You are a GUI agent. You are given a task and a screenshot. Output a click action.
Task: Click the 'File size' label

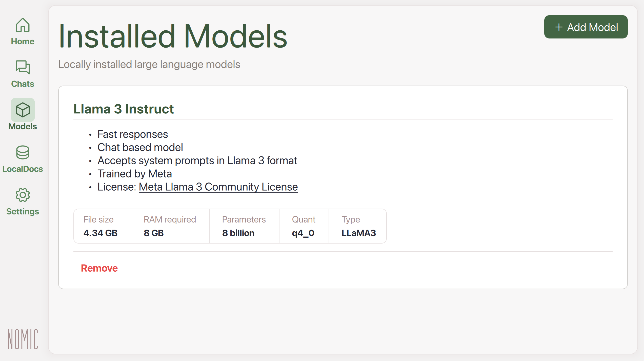click(x=98, y=219)
